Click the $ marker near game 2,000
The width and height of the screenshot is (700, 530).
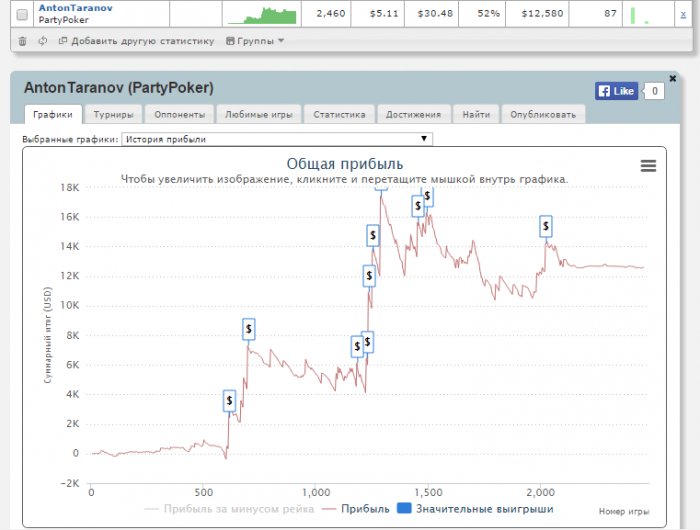click(x=546, y=226)
